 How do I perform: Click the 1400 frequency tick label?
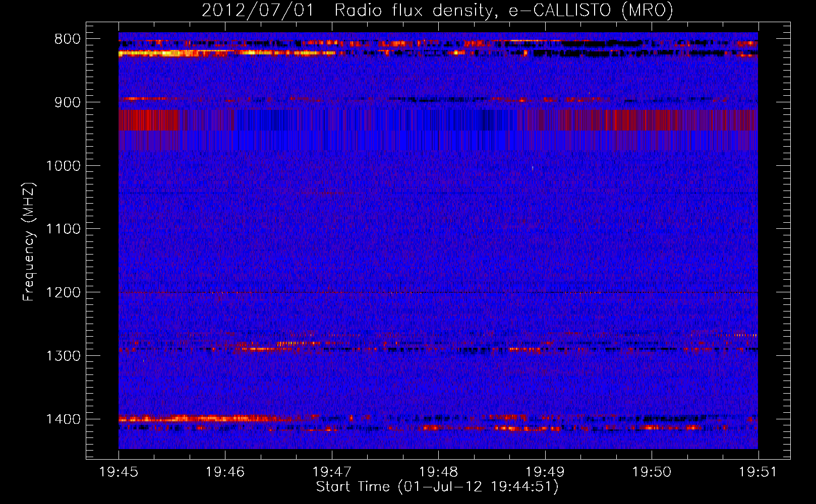coord(63,419)
